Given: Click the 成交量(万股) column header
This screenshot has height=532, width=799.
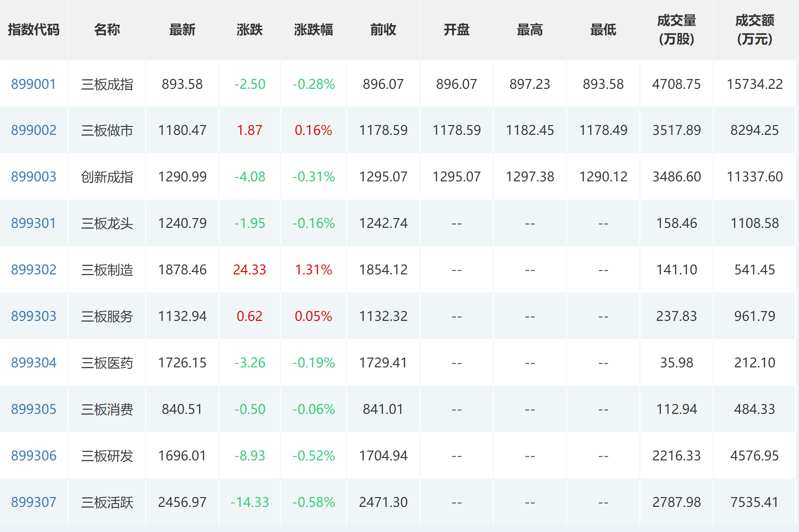Looking at the screenshot, I should 677,30.
